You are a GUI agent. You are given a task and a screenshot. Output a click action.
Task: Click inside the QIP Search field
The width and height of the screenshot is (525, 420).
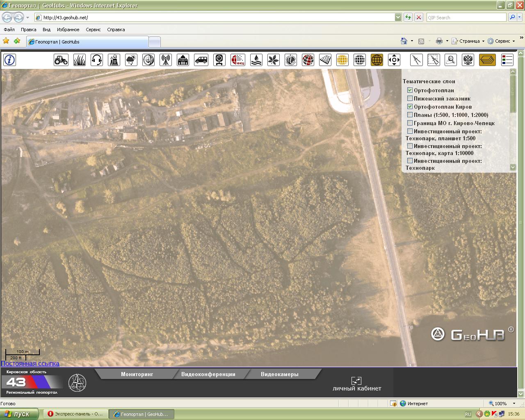(x=466, y=18)
